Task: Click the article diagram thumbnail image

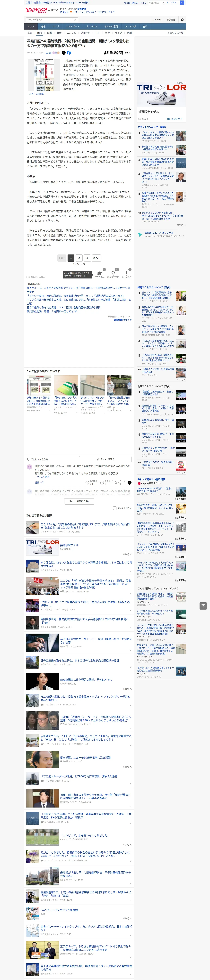Action: [44, 75]
